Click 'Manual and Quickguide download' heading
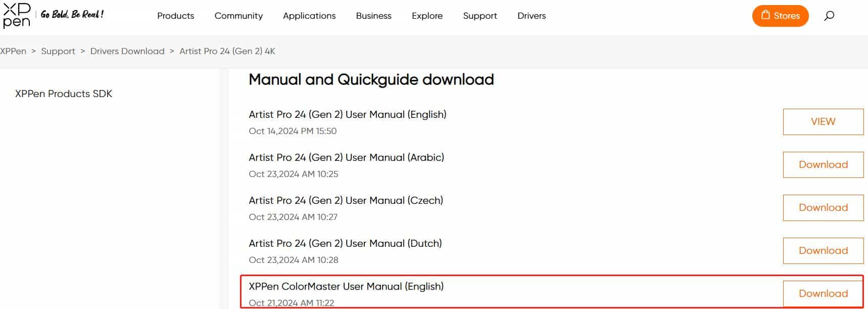Image resolution: width=868 pixels, height=309 pixels. pos(371,79)
